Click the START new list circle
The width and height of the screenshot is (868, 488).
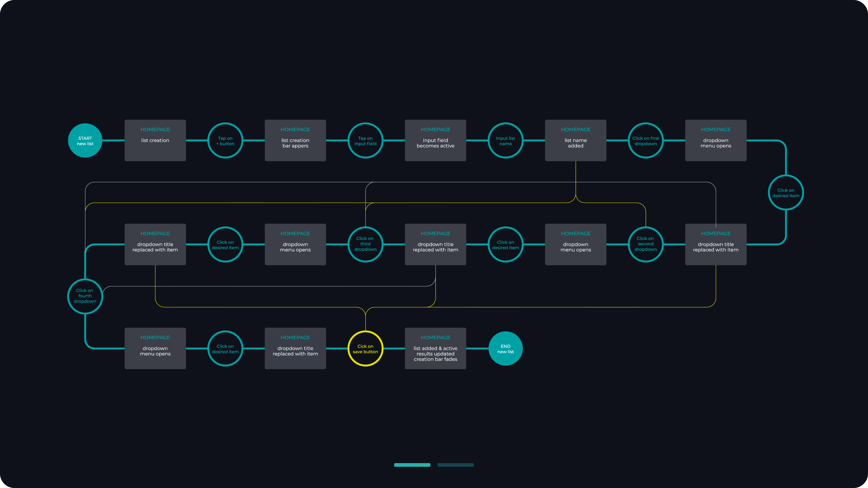85,141
